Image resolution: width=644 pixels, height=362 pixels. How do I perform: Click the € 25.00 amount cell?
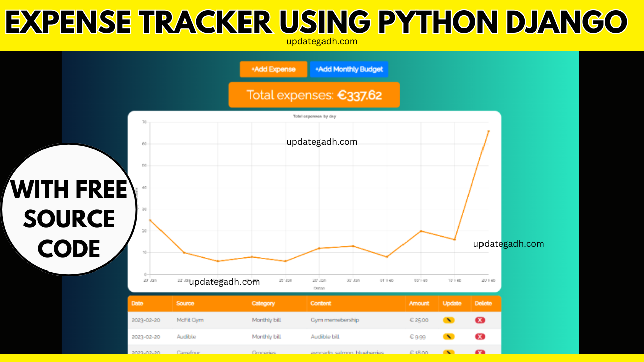tap(419, 320)
